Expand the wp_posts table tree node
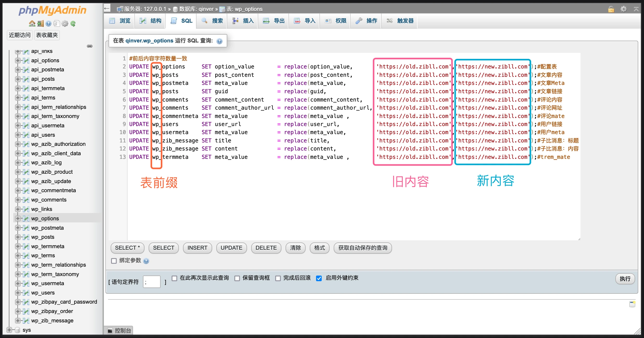 (x=18, y=237)
